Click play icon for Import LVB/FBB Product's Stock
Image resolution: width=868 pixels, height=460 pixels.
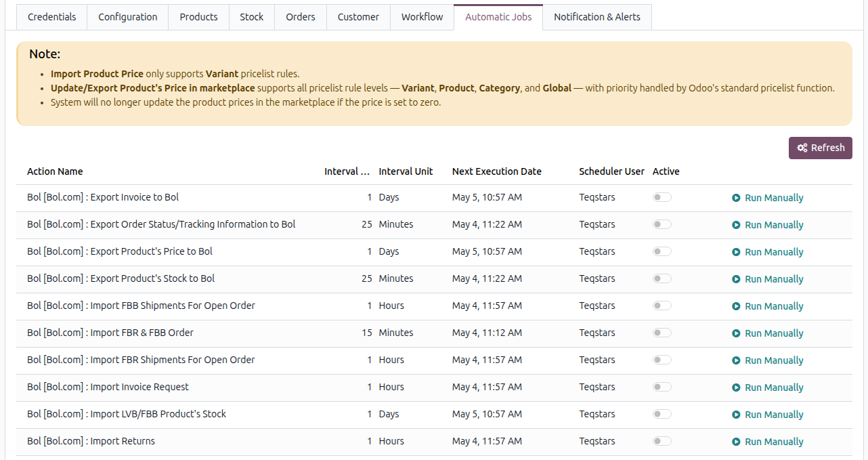736,415
